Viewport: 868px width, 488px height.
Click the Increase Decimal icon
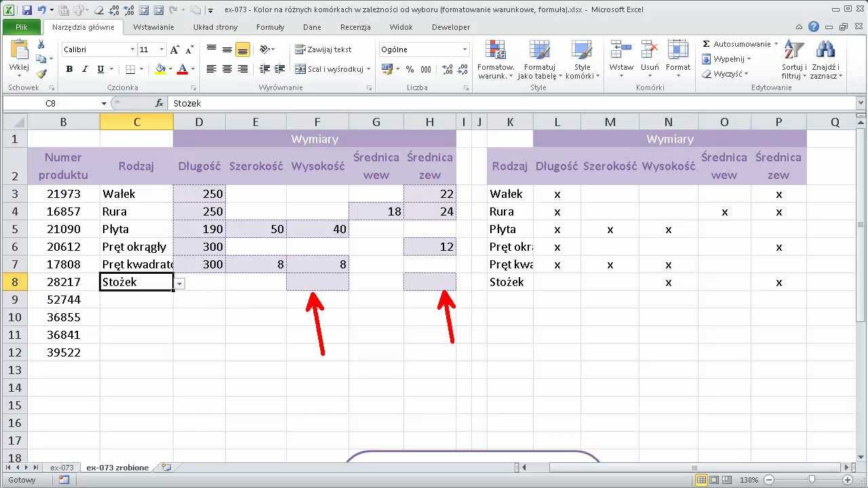click(x=448, y=69)
